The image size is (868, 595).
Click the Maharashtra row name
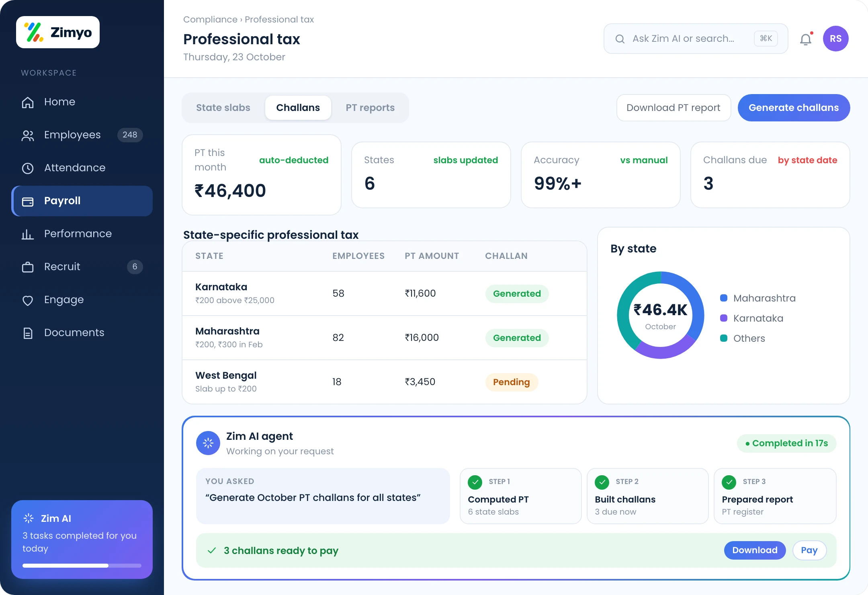[227, 331]
